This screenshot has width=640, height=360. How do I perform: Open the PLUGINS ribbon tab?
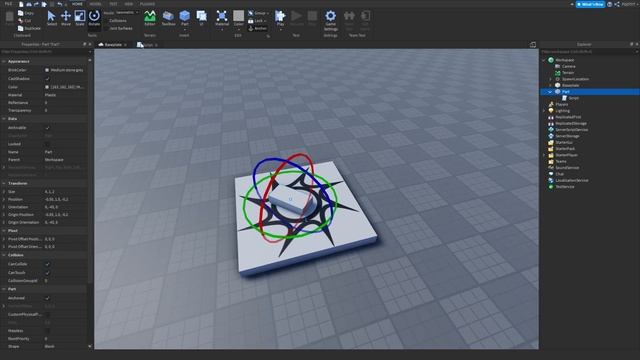point(147,4)
